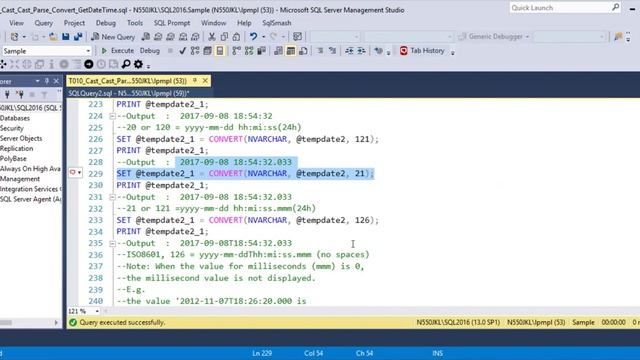Click the New Query toolbar button
Image resolution: width=640 pixels, height=360 pixels.
pyautogui.click(x=113, y=37)
